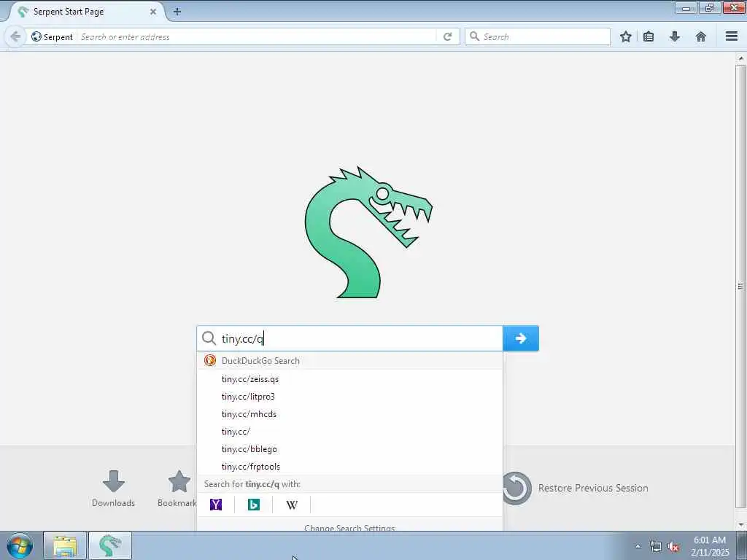This screenshot has width=747, height=560.
Task: Bookmark this page with the star icon
Action: pos(625,36)
